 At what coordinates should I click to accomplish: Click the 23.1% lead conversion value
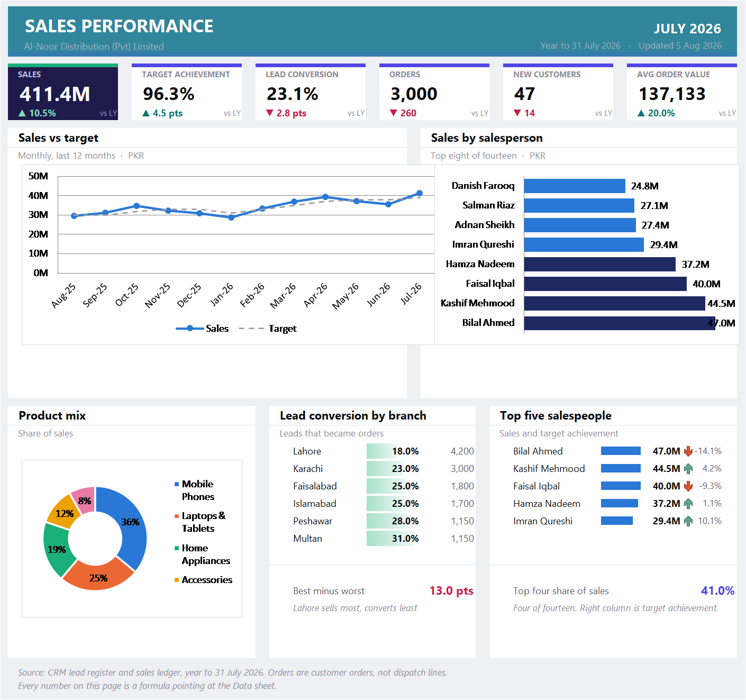click(293, 94)
